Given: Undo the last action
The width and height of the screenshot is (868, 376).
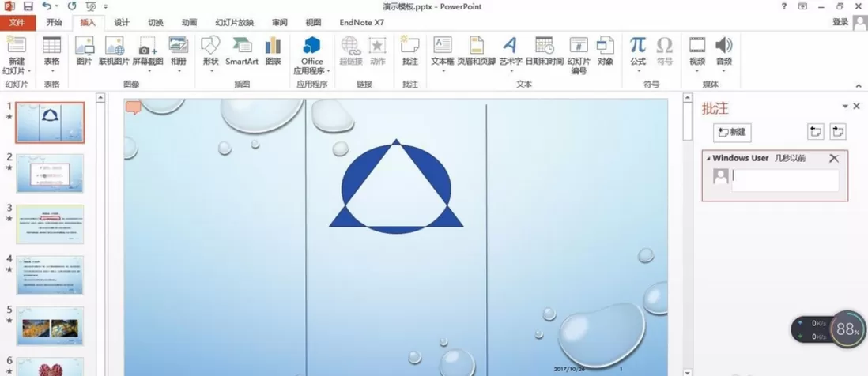Looking at the screenshot, I should click(47, 6).
